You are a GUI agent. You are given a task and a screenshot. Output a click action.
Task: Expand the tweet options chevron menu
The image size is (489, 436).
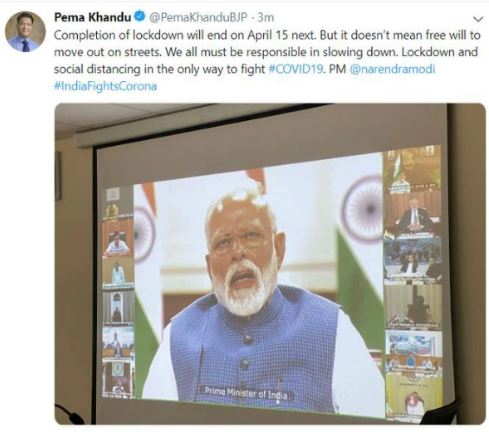[478, 19]
